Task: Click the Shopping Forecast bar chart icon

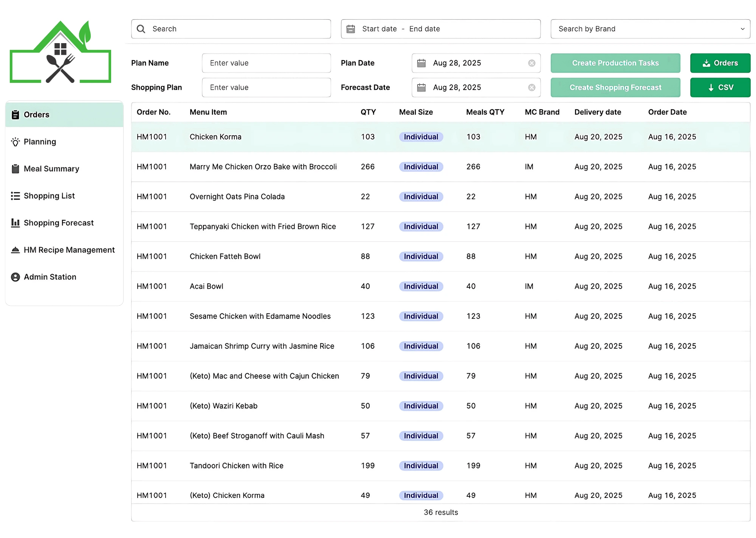Action: pyautogui.click(x=15, y=223)
